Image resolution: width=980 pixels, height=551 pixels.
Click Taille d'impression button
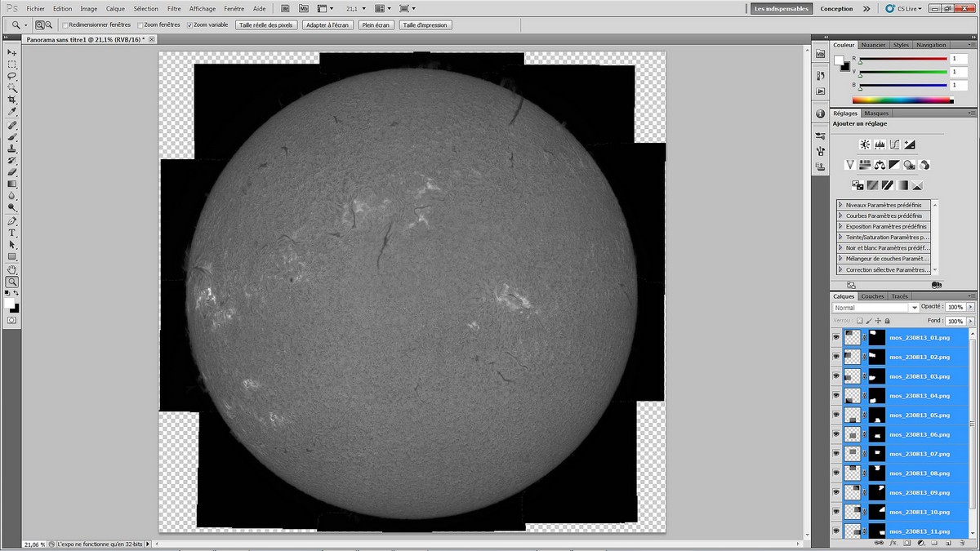tap(425, 25)
